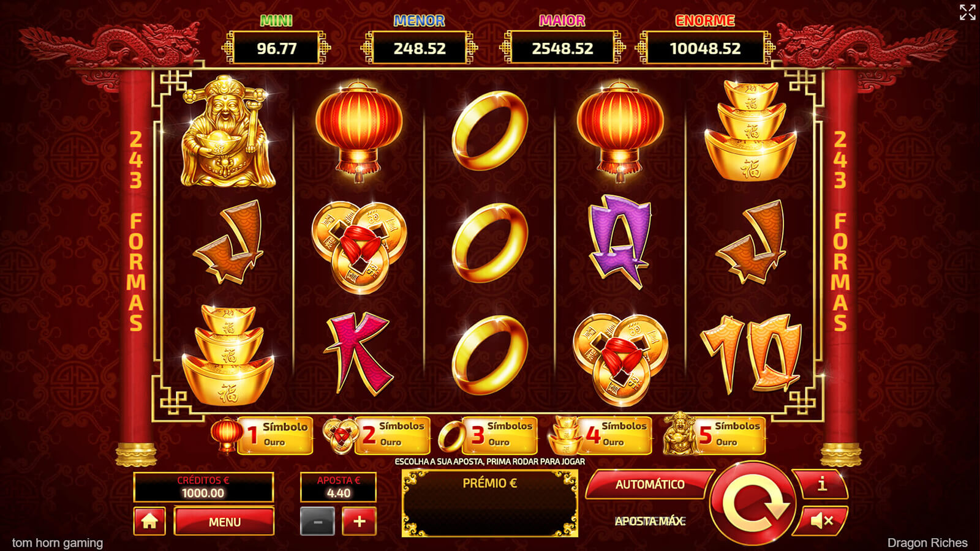Select 5 Símbolos Ouro god option
Image resolution: width=980 pixels, height=551 pixels.
tap(714, 435)
